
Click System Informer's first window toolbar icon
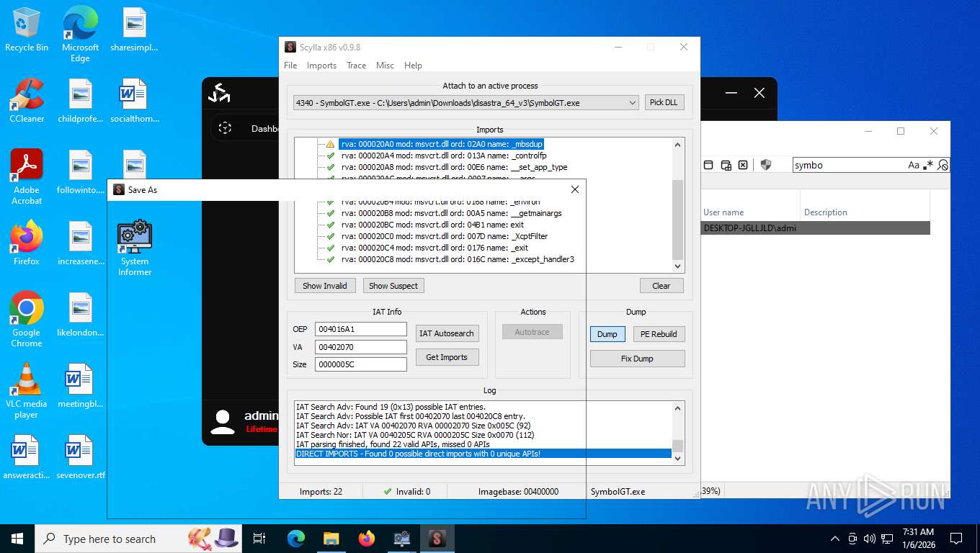708,165
